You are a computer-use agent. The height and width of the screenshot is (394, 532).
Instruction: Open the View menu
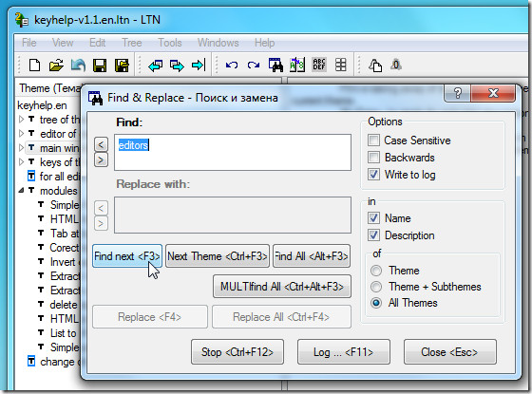(x=63, y=43)
